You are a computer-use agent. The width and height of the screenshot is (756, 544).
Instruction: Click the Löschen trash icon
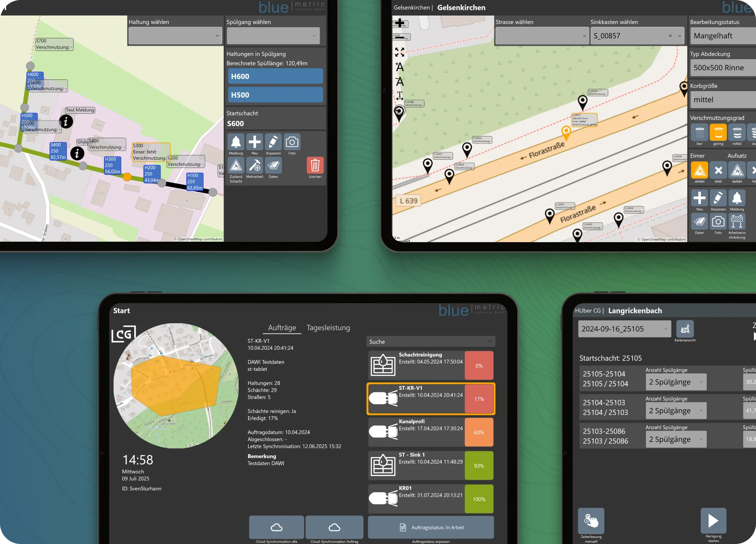(315, 165)
